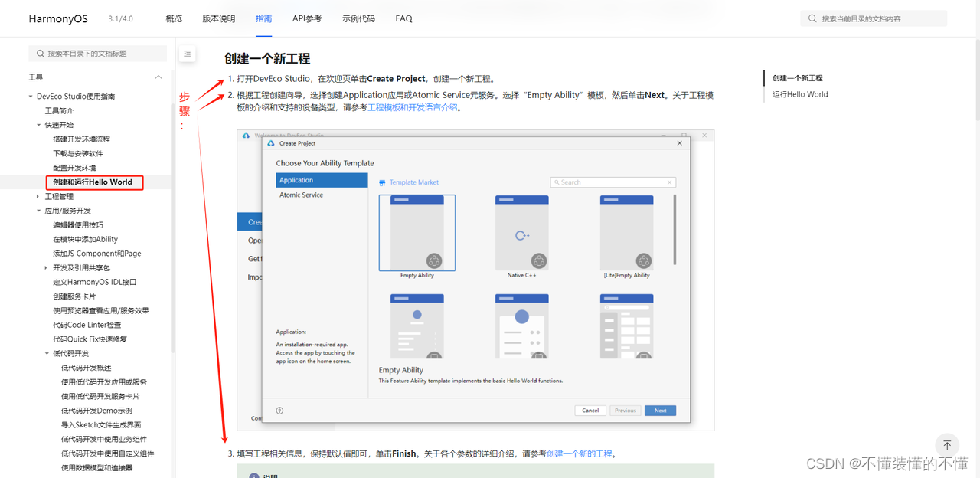The height and width of the screenshot is (478, 980).
Task: Jump to 创建一个新工程 in page outline
Action: point(797,78)
